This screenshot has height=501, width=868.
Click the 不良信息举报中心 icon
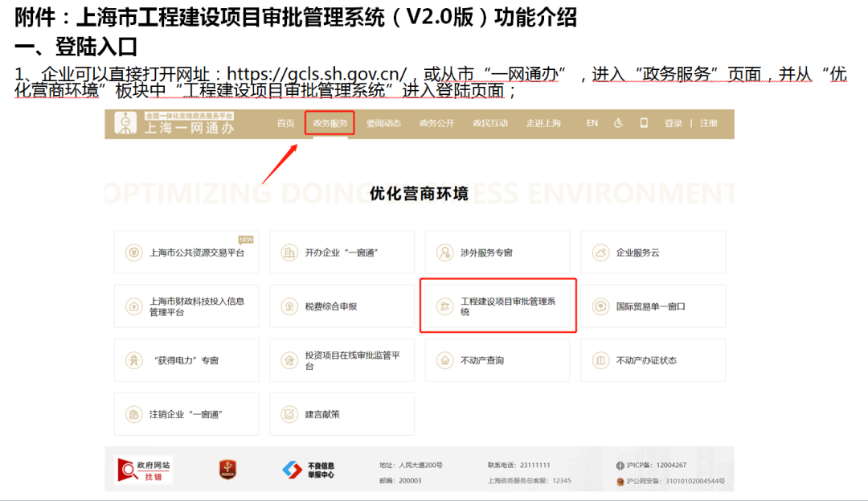[309, 470]
